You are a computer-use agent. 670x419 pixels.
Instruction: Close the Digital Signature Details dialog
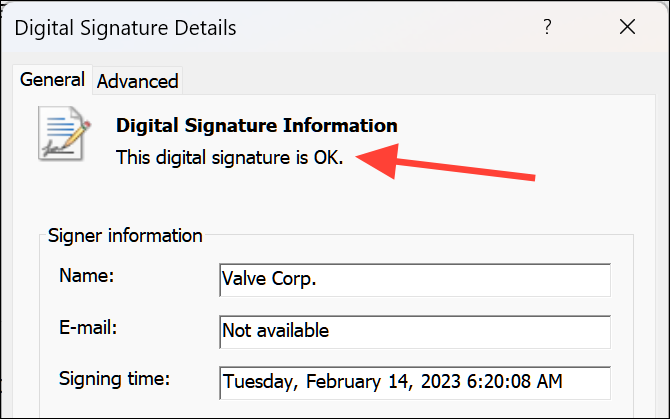point(627,27)
